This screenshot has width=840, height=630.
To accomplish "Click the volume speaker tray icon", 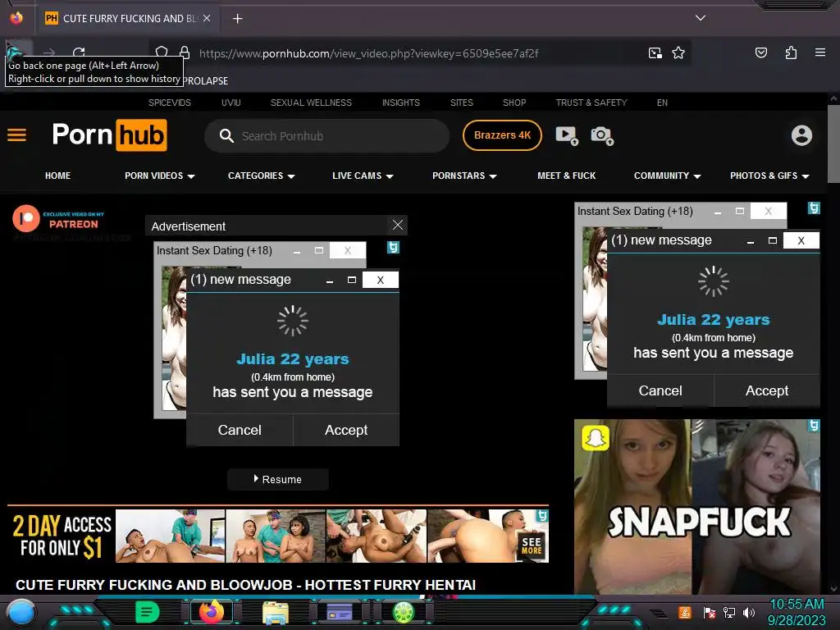I will (x=748, y=613).
